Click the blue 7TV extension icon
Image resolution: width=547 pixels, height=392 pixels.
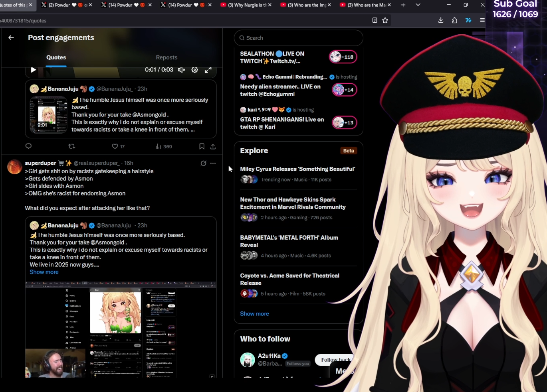468,20
